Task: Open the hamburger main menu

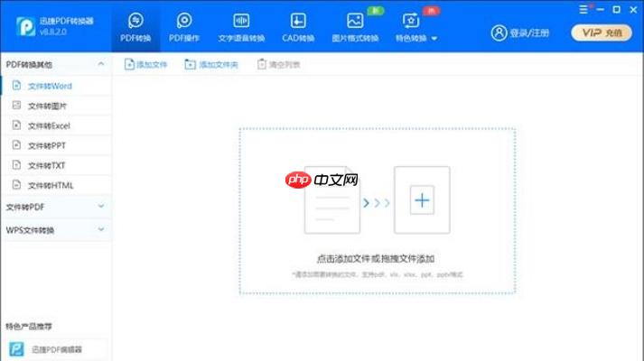Action: coord(583,9)
